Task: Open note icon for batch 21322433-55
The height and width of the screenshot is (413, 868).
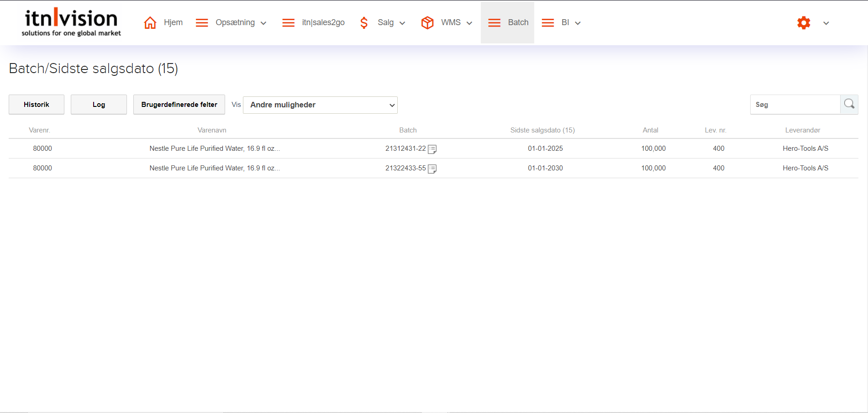Action: coord(432,169)
